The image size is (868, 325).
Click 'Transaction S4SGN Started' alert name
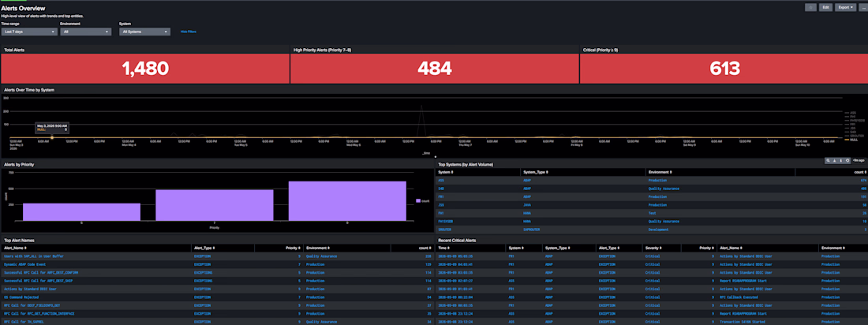[x=741, y=321]
